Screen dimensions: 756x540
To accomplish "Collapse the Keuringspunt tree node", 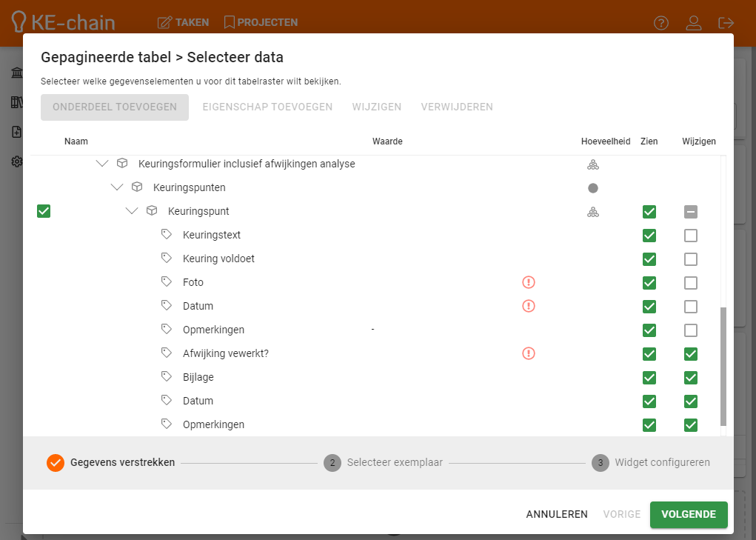I will (132, 211).
